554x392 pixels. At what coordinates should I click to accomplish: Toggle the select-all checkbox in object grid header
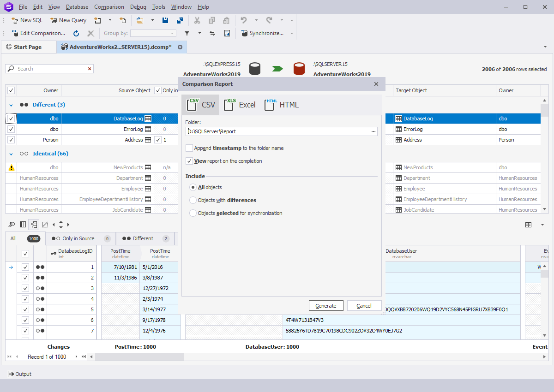click(11, 90)
